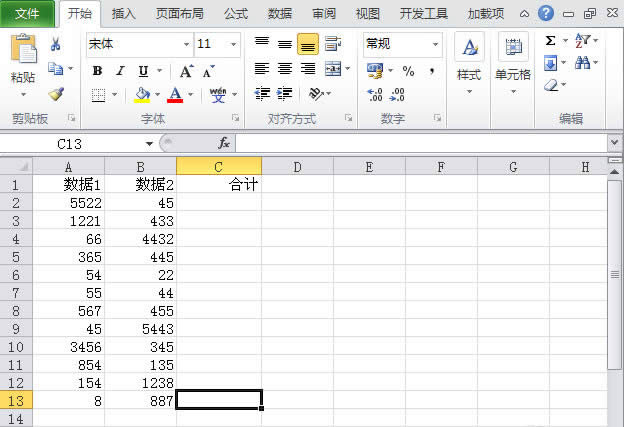The width and height of the screenshot is (624, 427).
Task: Apply comma style
Action: 432,71
